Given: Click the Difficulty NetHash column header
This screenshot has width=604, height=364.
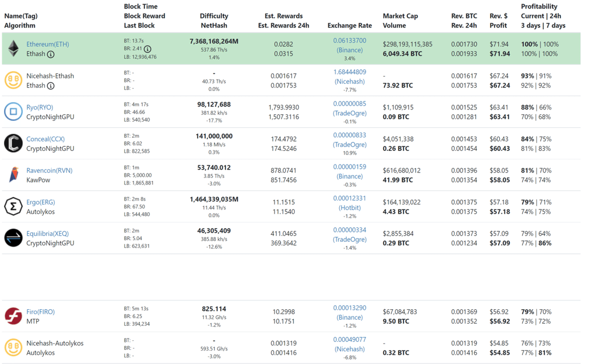Looking at the screenshot, I should point(214,21).
